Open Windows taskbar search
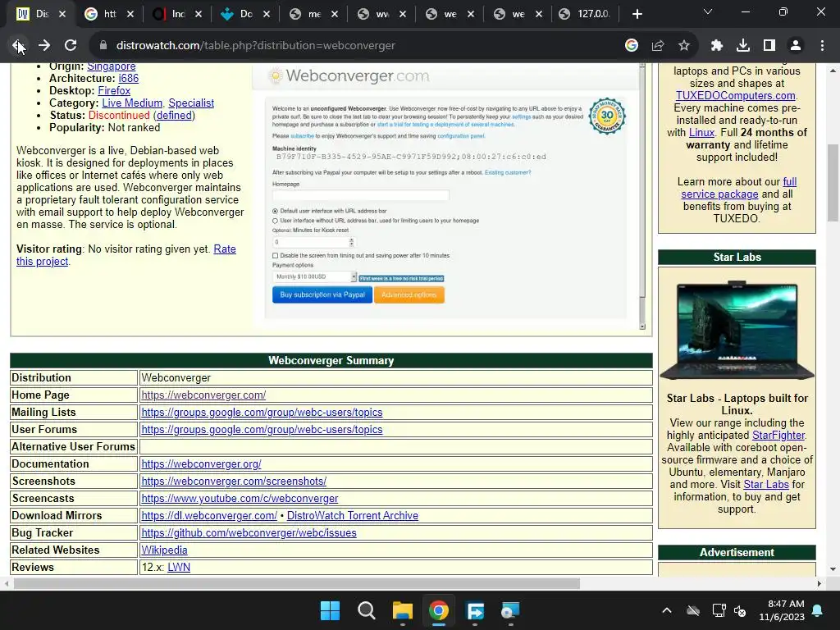The width and height of the screenshot is (840, 630). pos(367,610)
